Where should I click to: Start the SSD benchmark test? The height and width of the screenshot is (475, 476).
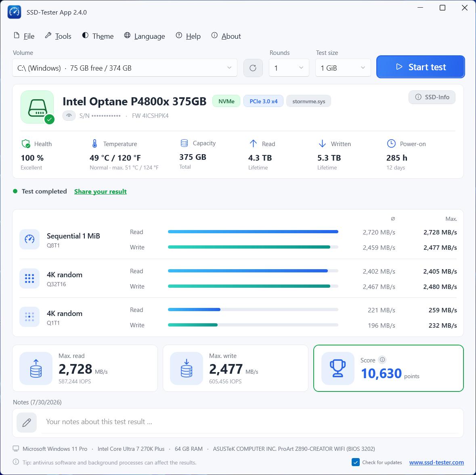coord(420,67)
